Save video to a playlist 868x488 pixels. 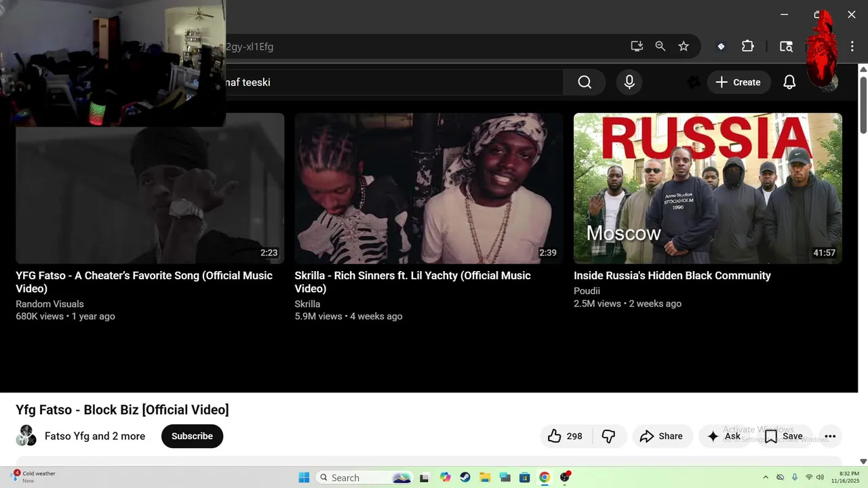point(784,436)
